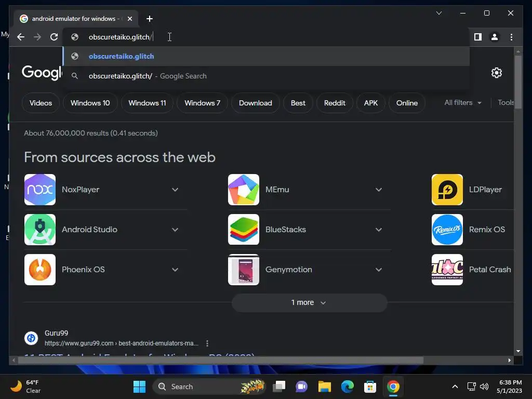Click the vertical scrollbar thumb
532x399 pixels.
coord(518,82)
